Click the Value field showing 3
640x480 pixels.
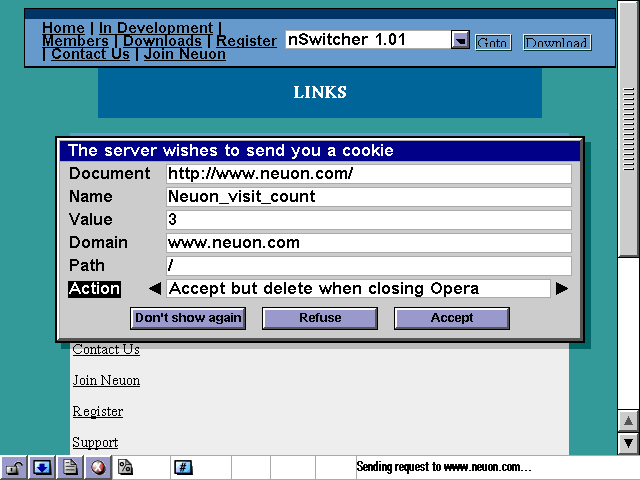(369, 220)
